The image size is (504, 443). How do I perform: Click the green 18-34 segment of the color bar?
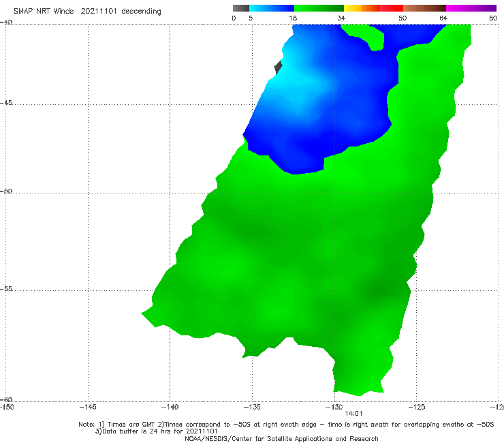[x=319, y=8]
